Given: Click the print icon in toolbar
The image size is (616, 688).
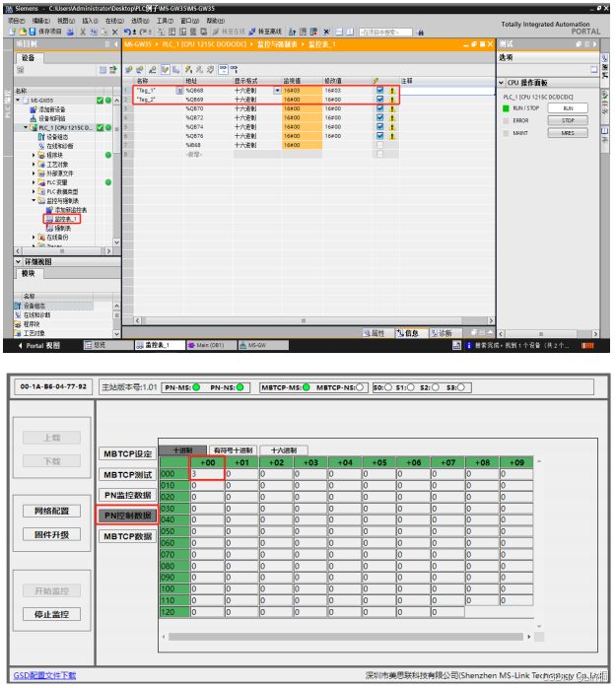Looking at the screenshot, I should [70, 32].
